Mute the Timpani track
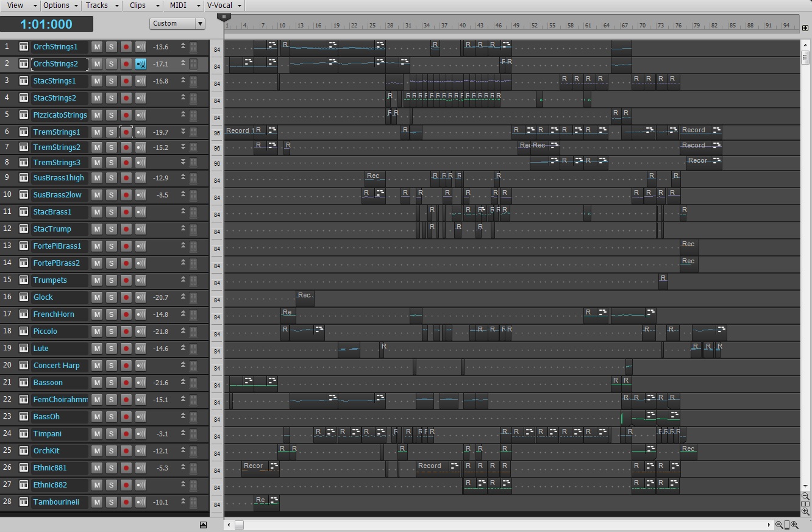The width and height of the screenshot is (812, 532). pyautogui.click(x=97, y=434)
